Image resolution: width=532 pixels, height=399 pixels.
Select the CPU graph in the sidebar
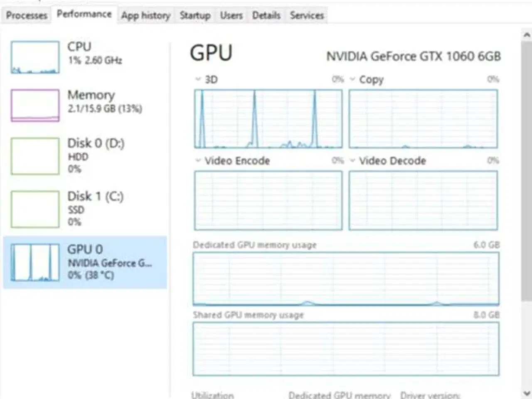34,57
